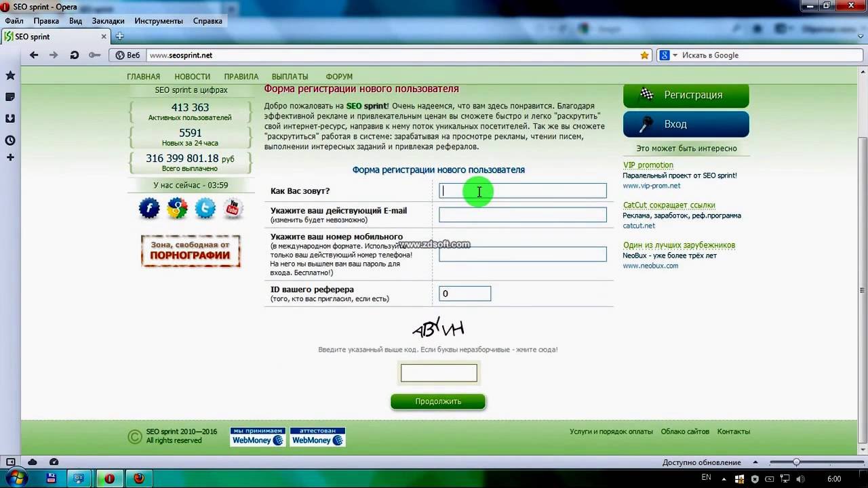Click the Зона, свободная от порнографии banner
Viewport: 868px width, 488px height.
(x=191, y=251)
